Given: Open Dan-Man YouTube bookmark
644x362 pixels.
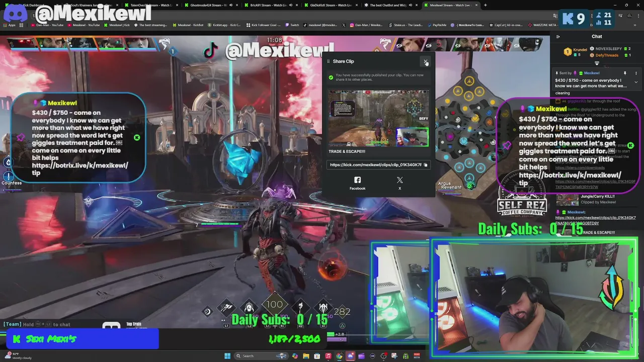Looking at the screenshot, I should click(x=47, y=25).
